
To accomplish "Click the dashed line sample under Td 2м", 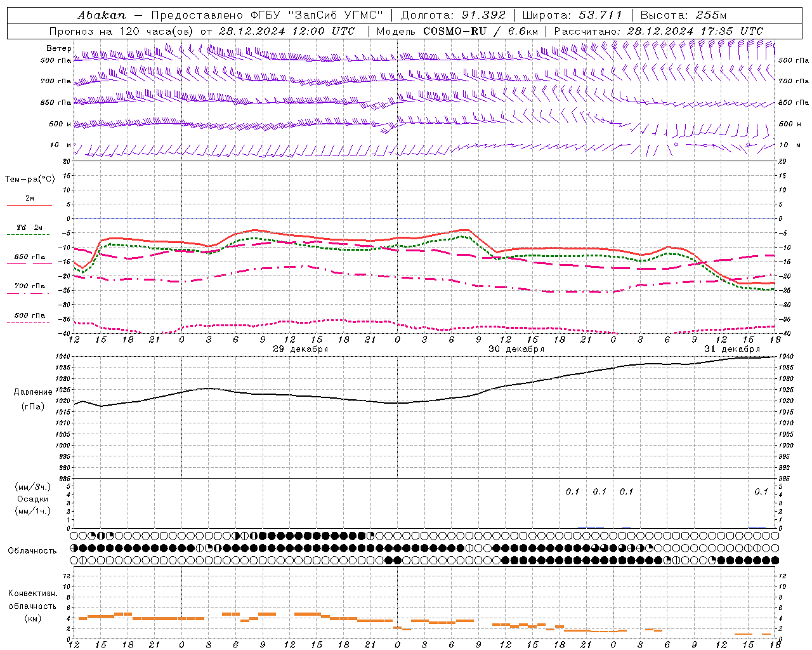I will (x=28, y=235).
